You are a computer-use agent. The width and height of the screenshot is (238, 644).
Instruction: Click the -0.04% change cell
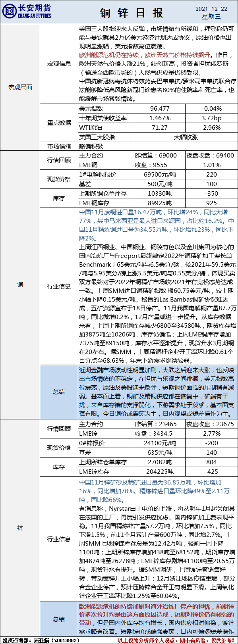(x=211, y=109)
